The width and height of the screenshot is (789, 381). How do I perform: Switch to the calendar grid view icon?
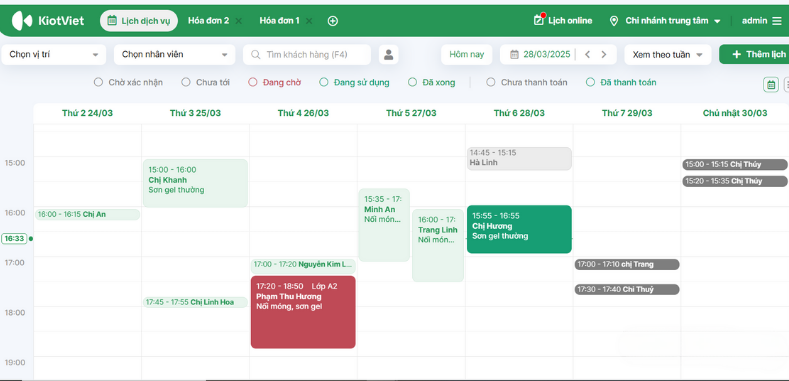pos(771,84)
